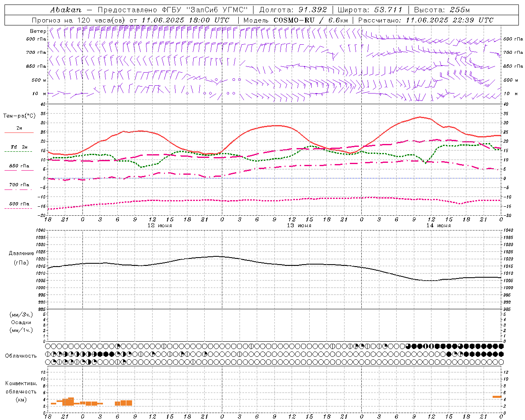This screenshot has width=525, height=420.
Task: Click the "Давление" pressure panel label
Action: [21, 253]
